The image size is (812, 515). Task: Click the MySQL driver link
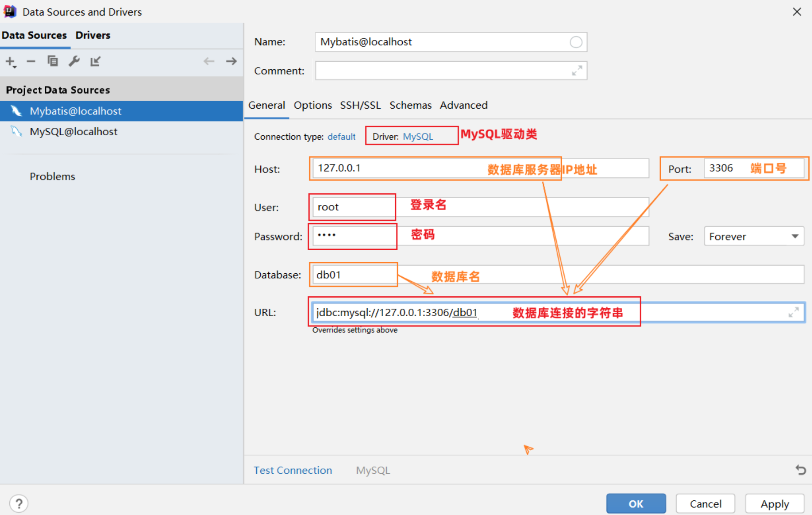coord(418,137)
